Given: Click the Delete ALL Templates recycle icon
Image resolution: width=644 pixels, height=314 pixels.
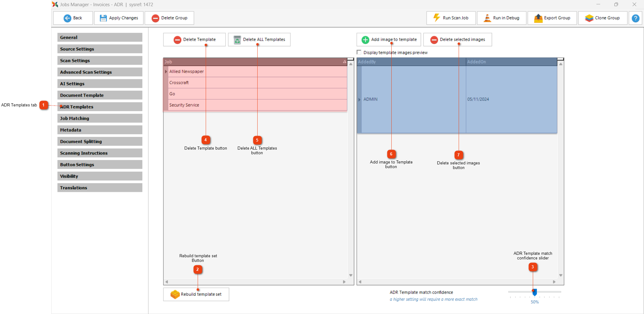Looking at the screenshot, I should pos(237,40).
